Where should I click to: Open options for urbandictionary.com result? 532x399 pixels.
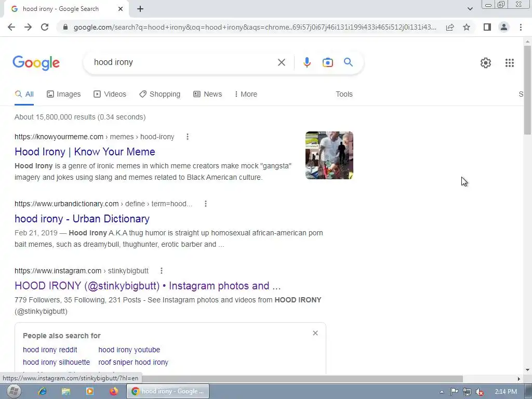(x=206, y=204)
